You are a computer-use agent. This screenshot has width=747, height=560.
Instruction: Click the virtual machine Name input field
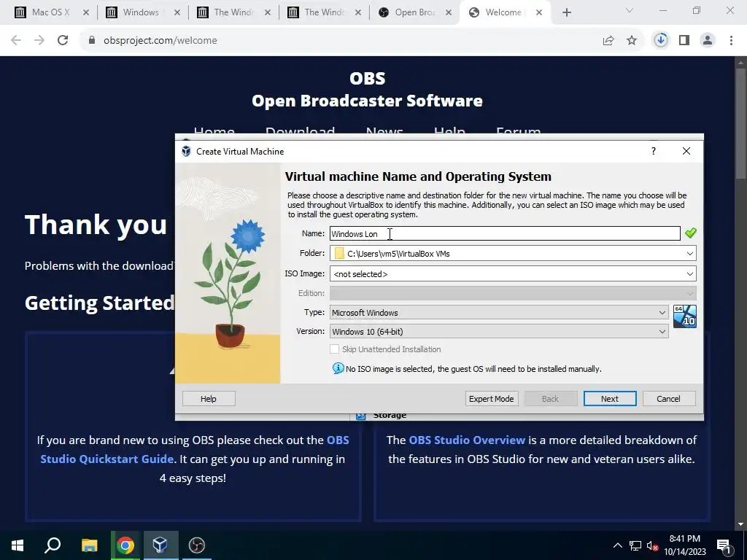pos(505,233)
